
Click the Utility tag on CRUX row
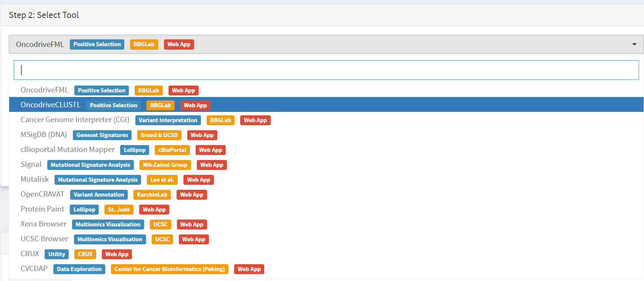[57, 254]
